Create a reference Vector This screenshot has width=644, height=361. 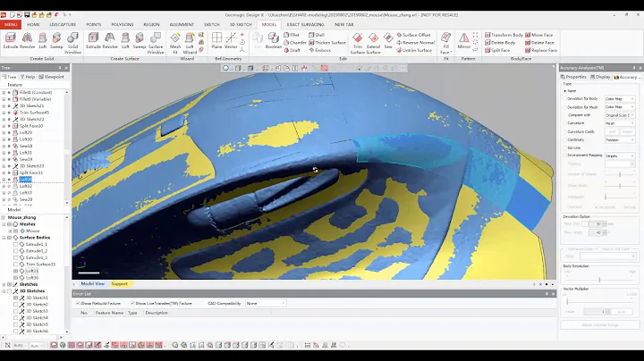231,41
